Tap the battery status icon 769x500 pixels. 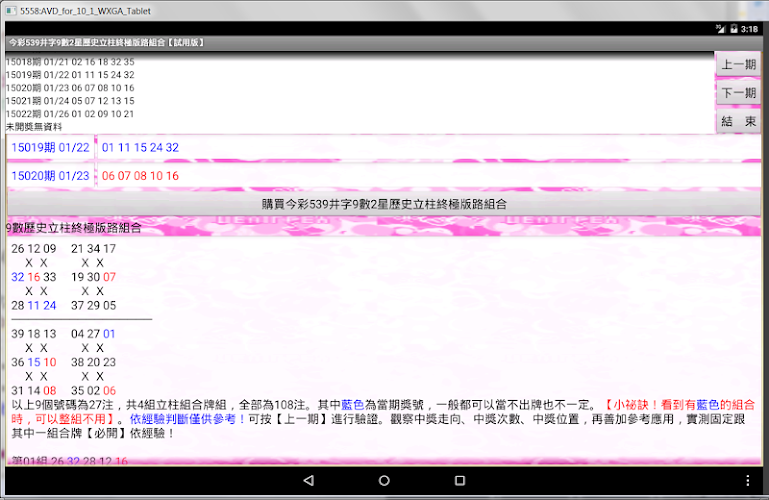(734, 29)
